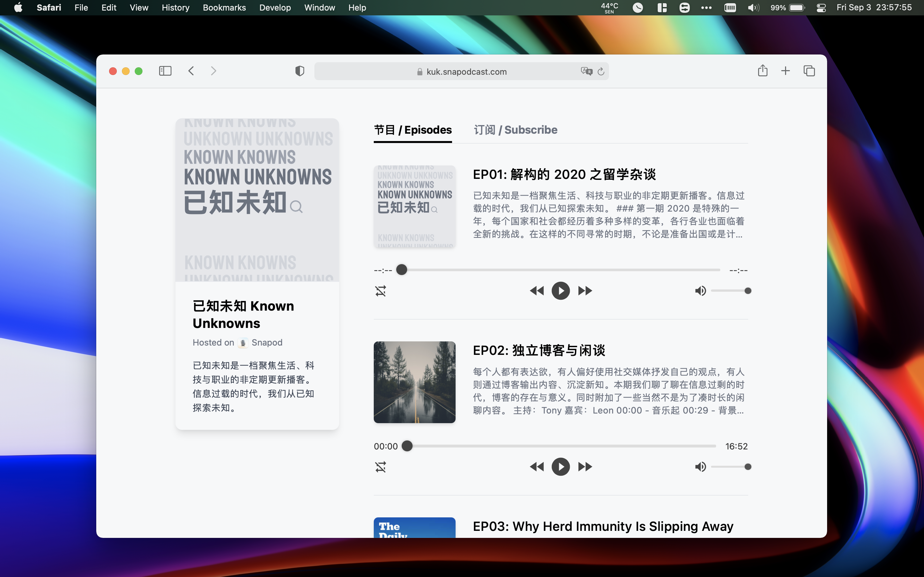Image resolution: width=924 pixels, height=577 pixels.
Task: Open the Develop menu
Action: (275, 7)
